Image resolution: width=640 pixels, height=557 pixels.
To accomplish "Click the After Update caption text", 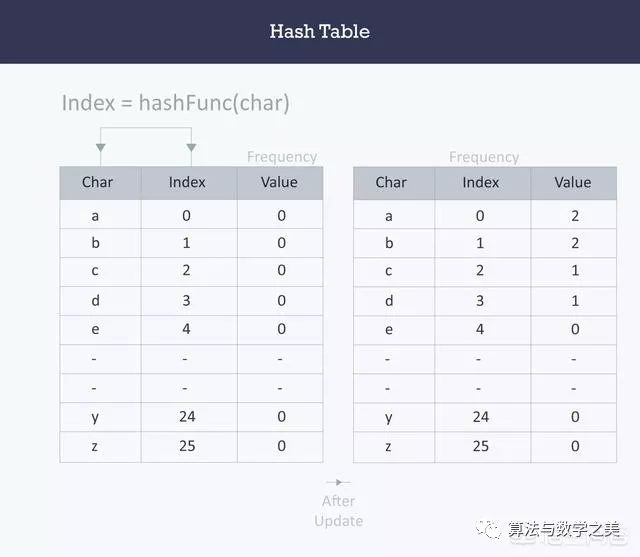I will [x=338, y=511].
